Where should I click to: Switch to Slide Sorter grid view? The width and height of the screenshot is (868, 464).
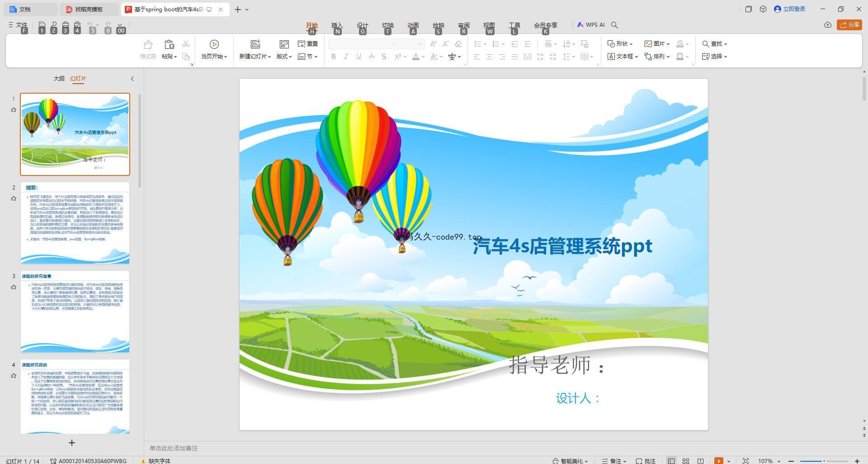click(686, 461)
